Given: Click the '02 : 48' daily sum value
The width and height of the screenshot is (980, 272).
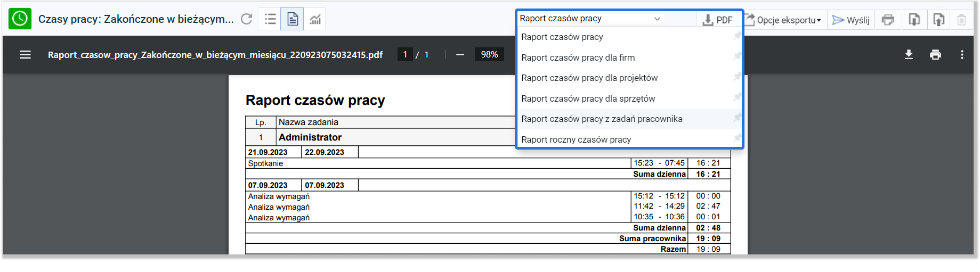Looking at the screenshot, I should (708, 228).
